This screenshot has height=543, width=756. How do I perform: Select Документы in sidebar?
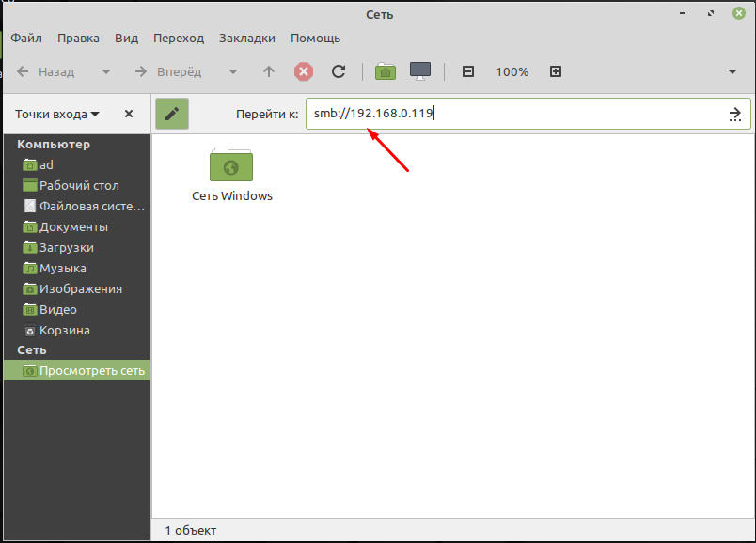pyautogui.click(x=77, y=227)
